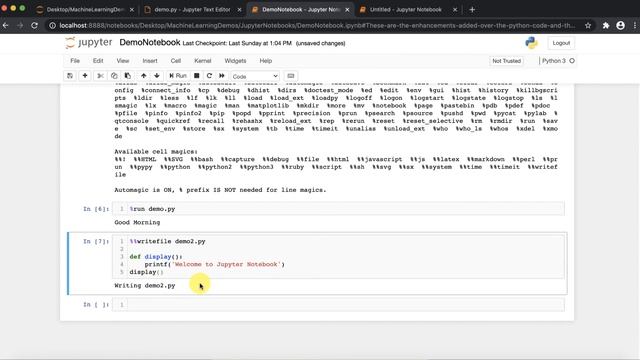Select the DemoNotebook browser tab
The height and width of the screenshot is (360, 640).
(301, 9)
